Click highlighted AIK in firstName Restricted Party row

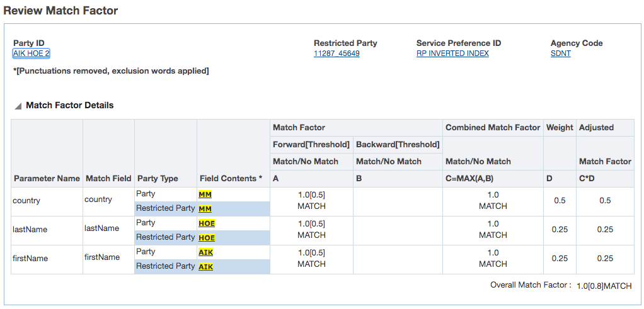tap(205, 267)
